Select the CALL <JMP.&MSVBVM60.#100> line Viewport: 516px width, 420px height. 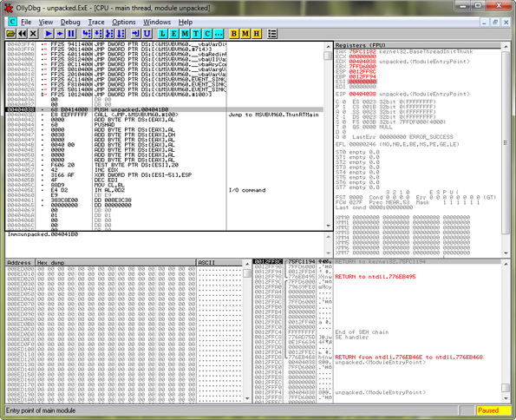tap(164, 115)
